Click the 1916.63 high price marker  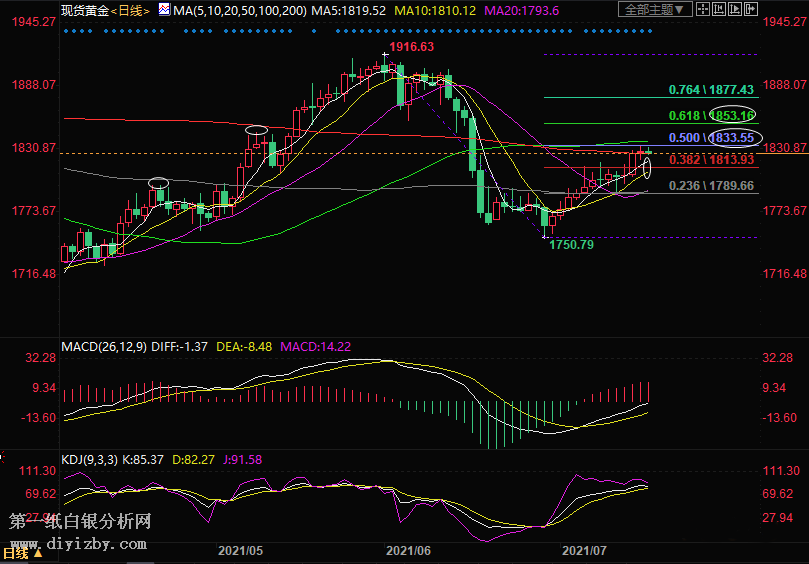(412, 47)
